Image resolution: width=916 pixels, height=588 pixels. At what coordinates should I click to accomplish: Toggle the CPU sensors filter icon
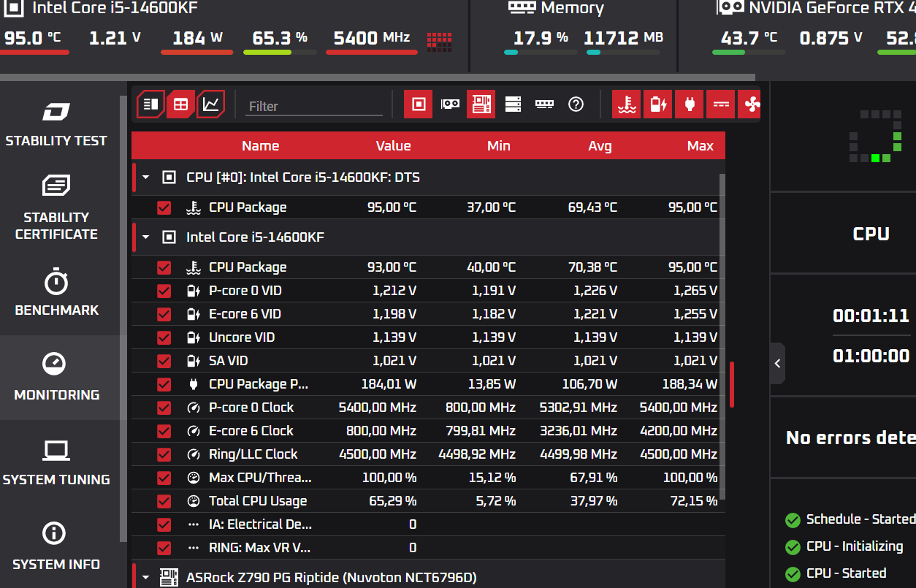(419, 104)
